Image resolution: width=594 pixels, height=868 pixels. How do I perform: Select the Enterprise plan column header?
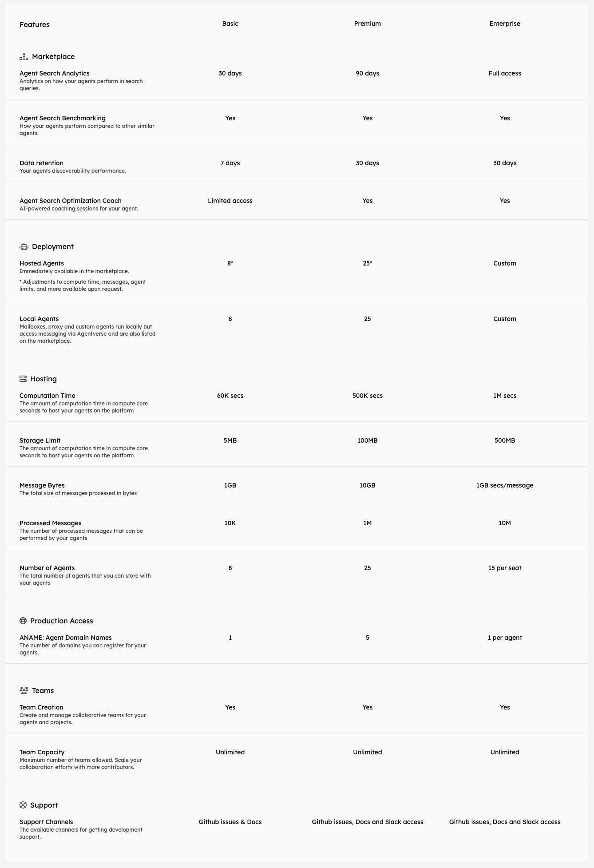coord(504,24)
